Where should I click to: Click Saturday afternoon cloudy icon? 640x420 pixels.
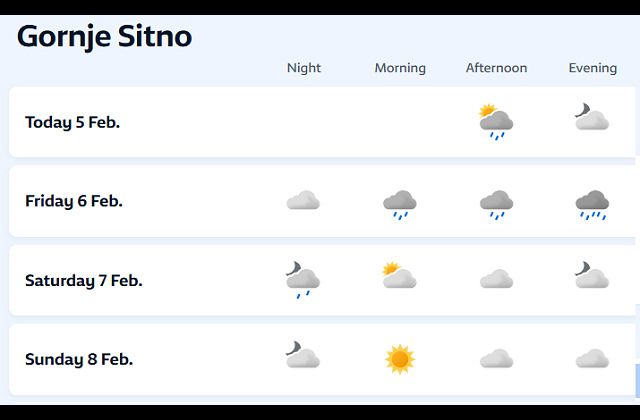(x=496, y=280)
